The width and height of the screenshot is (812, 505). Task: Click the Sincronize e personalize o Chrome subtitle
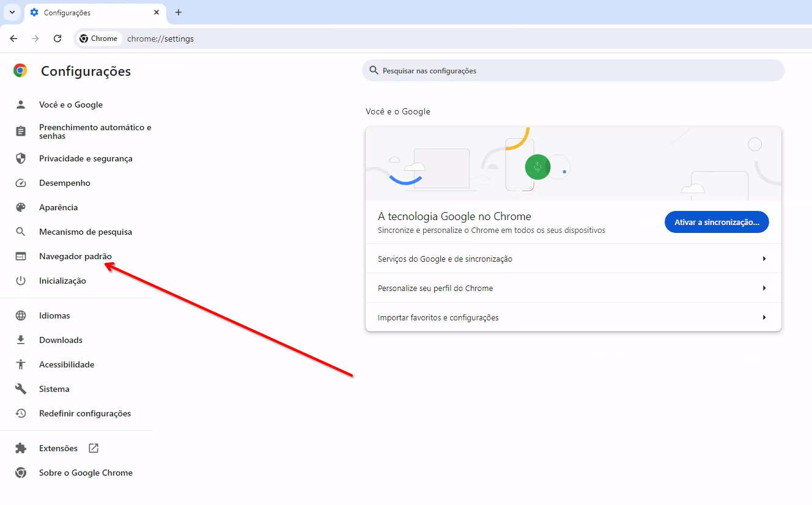click(492, 230)
